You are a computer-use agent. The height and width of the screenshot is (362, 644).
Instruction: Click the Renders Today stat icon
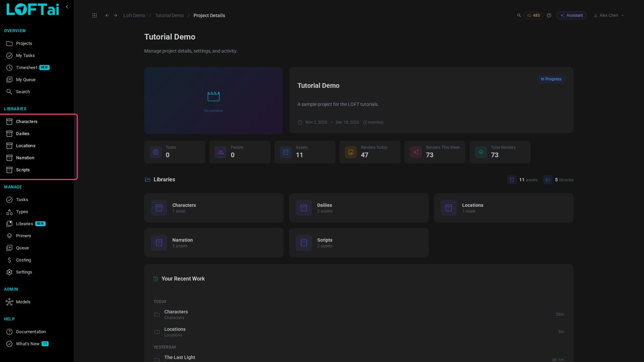[351, 152]
